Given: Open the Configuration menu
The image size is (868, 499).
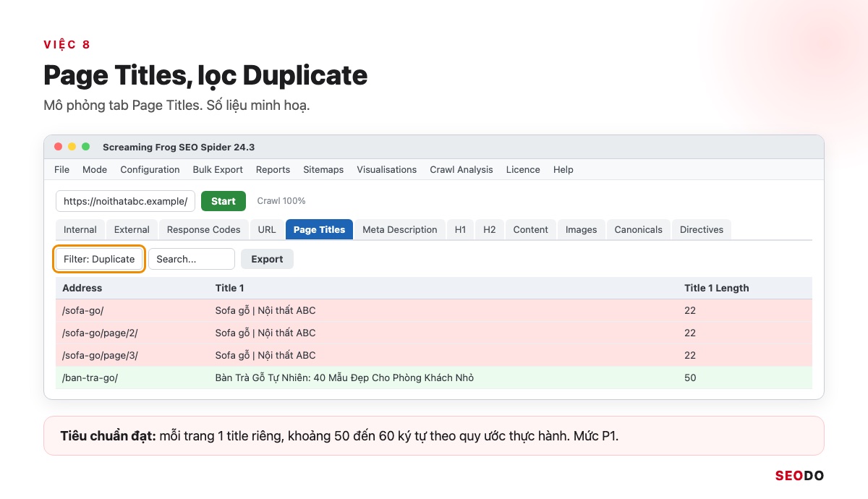Looking at the screenshot, I should [150, 169].
